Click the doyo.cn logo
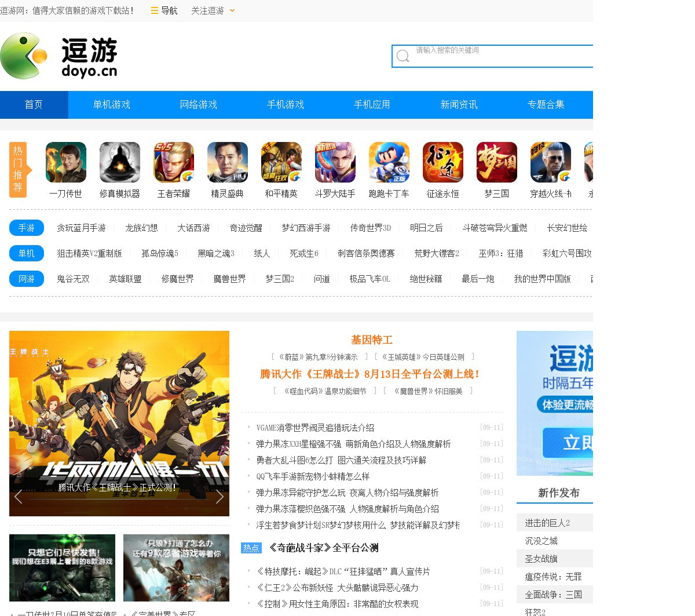Viewport: 695px width, 616px height. pos(59,56)
